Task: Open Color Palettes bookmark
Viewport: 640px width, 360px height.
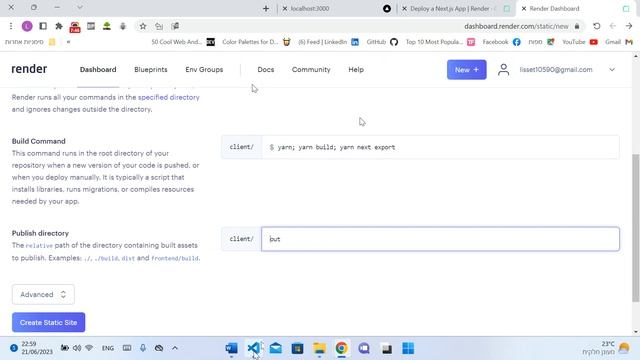Action: click(x=256, y=42)
